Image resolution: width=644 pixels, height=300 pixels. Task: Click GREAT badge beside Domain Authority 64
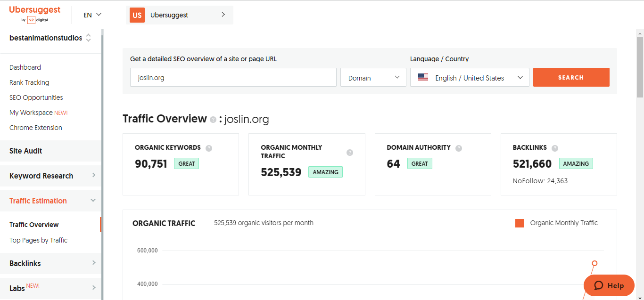coord(420,163)
